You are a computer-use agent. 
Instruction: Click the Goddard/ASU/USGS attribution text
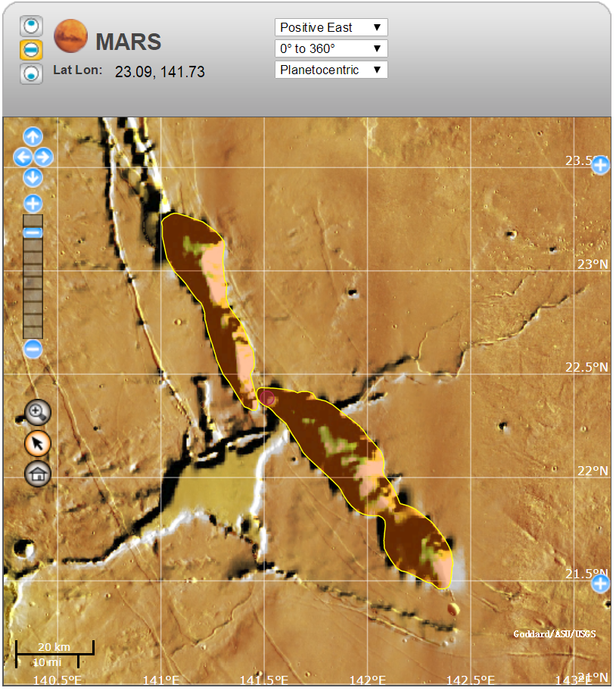point(555,634)
